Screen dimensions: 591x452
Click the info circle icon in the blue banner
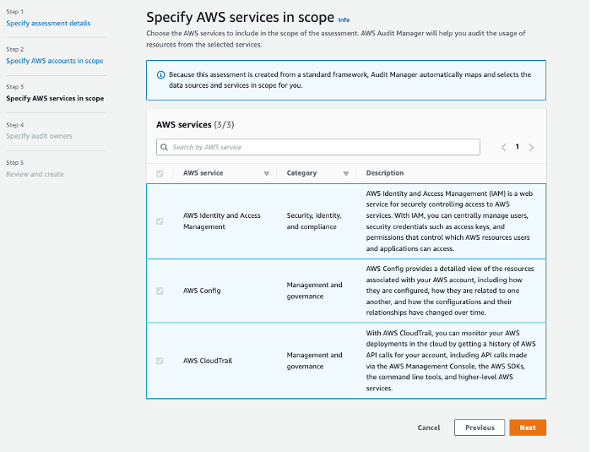point(161,75)
